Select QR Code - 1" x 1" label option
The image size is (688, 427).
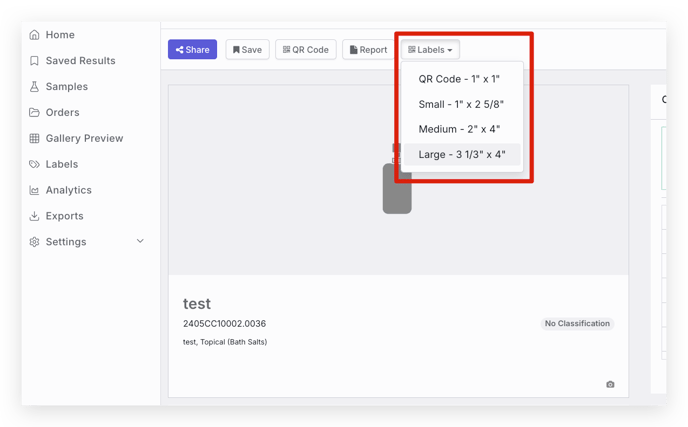459,79
